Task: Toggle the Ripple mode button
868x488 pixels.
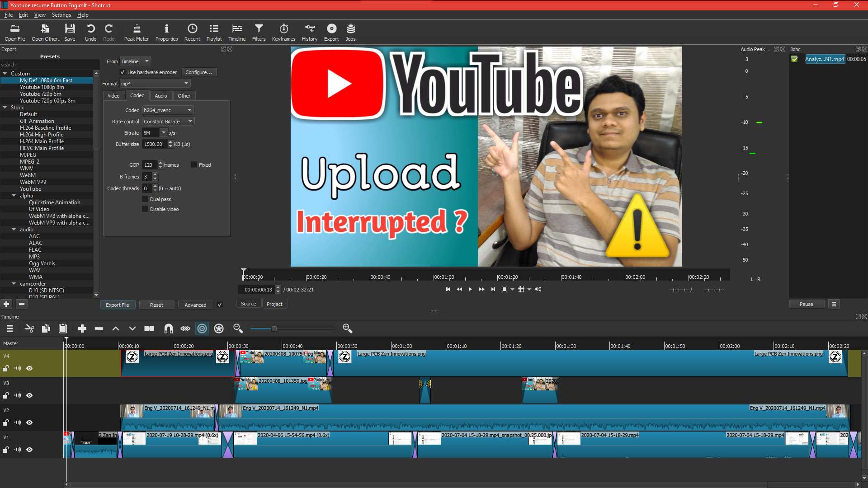Action: click(202, 328)
